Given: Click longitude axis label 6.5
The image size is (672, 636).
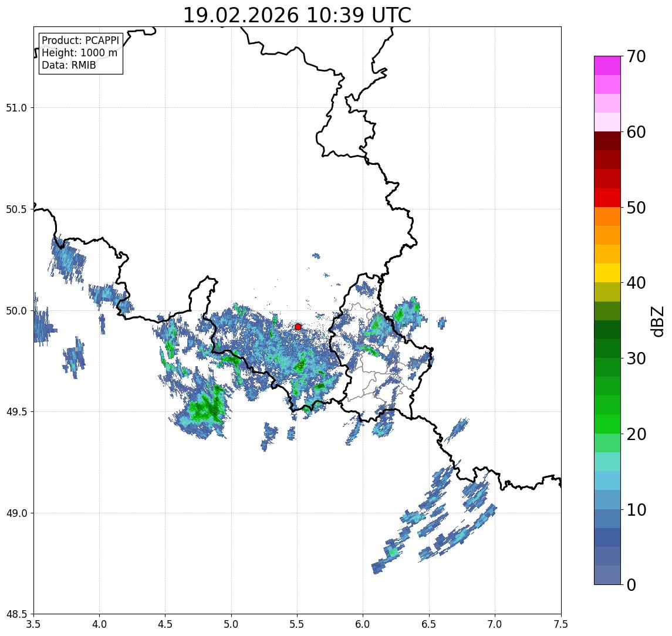Looking at the screenshot, I should click(430, 624).
